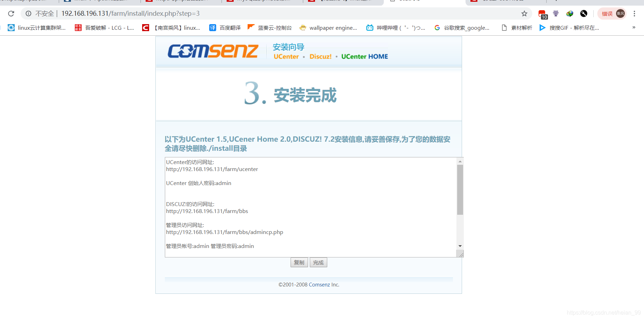The height and width of the screenshot is (319, 644).
Task: Expand the hidden bookmarks chevron
Action: pos(634,27)
